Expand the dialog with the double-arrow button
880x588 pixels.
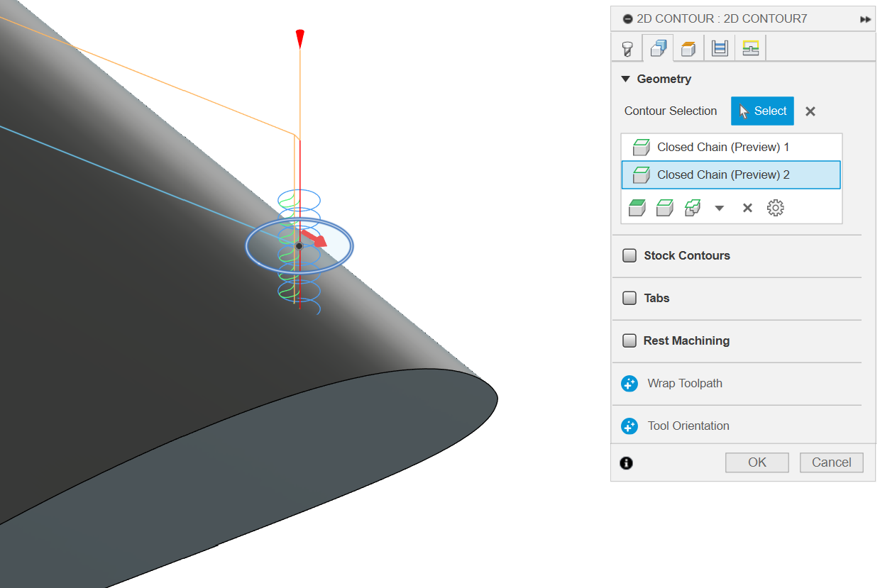click(865, 19)
